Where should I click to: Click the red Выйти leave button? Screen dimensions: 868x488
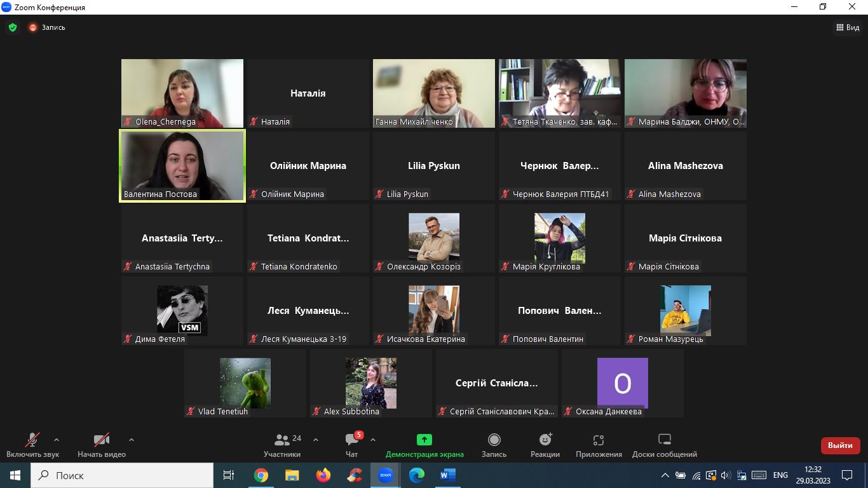[840, 445]
